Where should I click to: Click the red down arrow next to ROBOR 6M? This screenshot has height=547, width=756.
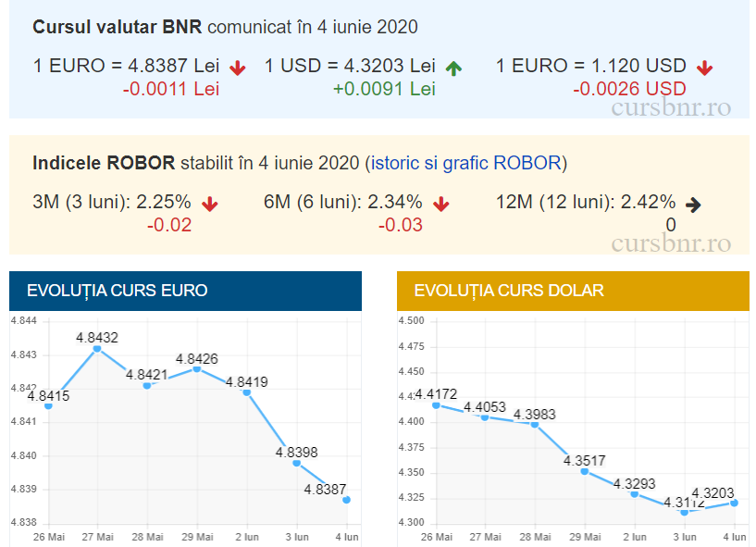[441, 204]
